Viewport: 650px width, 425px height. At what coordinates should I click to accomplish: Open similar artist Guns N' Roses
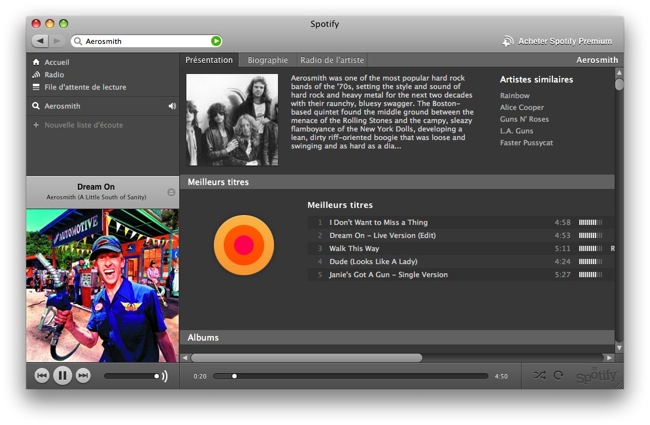tap(524, 119)
